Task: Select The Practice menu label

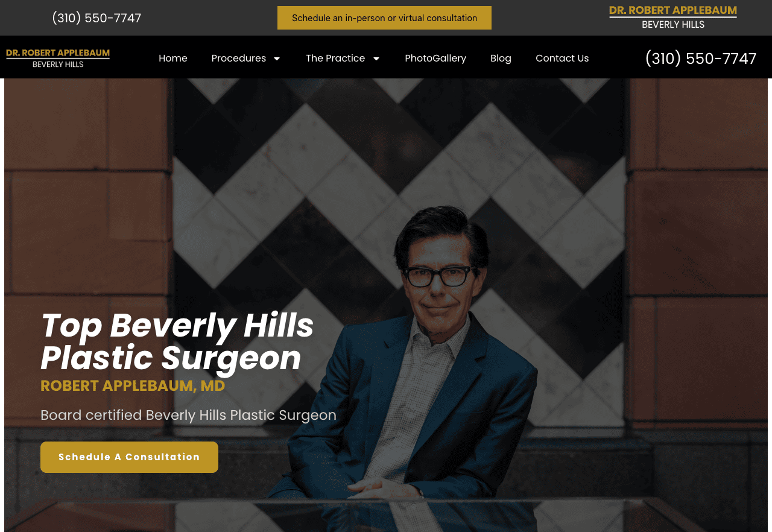Action: point(335,58)
